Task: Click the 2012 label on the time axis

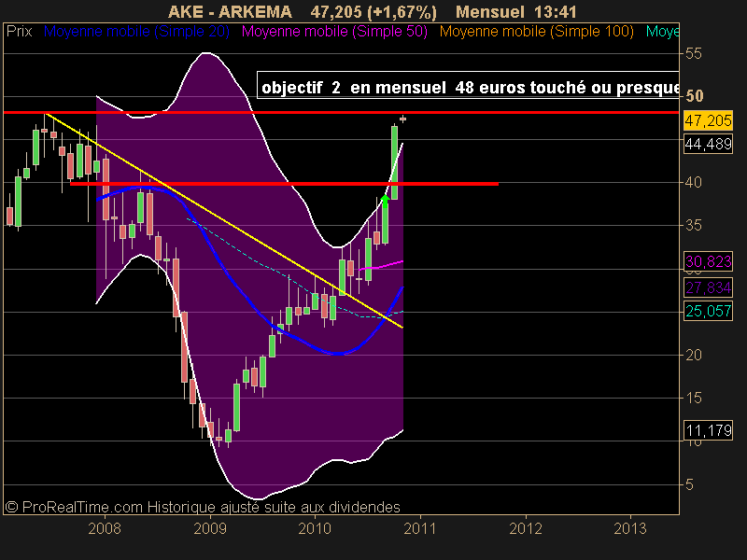Action: tap(526, 528)
